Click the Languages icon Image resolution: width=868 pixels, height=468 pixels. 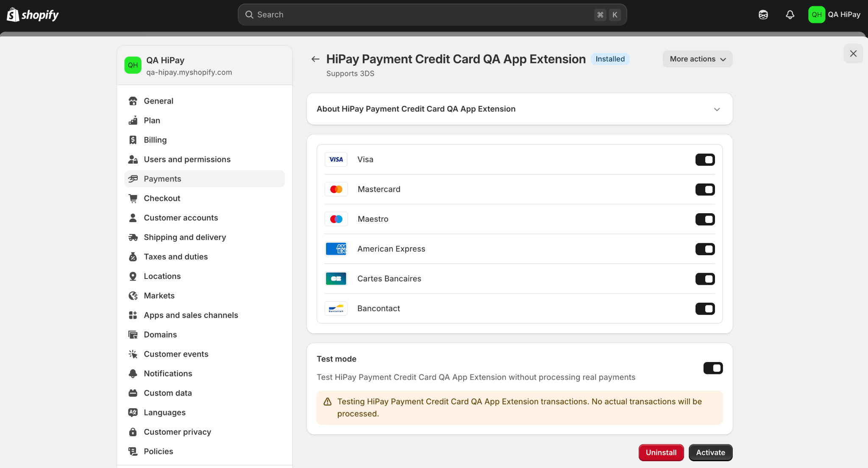(133, 412)
